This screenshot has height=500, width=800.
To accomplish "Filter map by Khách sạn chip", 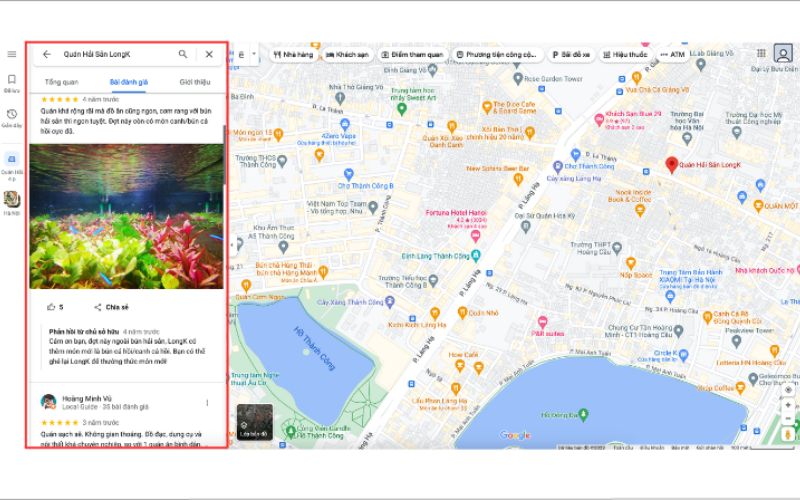I will click(x=347, y=55).
